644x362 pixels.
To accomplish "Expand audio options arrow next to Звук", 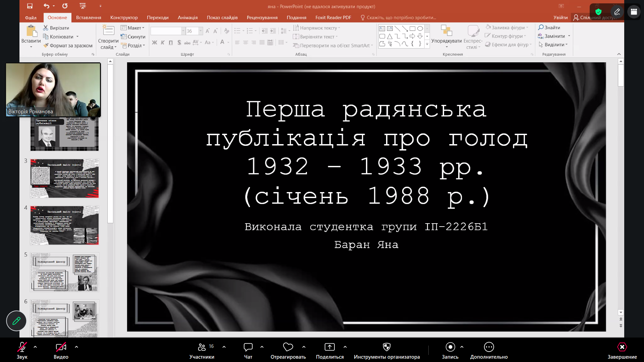I will pyautogui.click(x=35, y=347).
